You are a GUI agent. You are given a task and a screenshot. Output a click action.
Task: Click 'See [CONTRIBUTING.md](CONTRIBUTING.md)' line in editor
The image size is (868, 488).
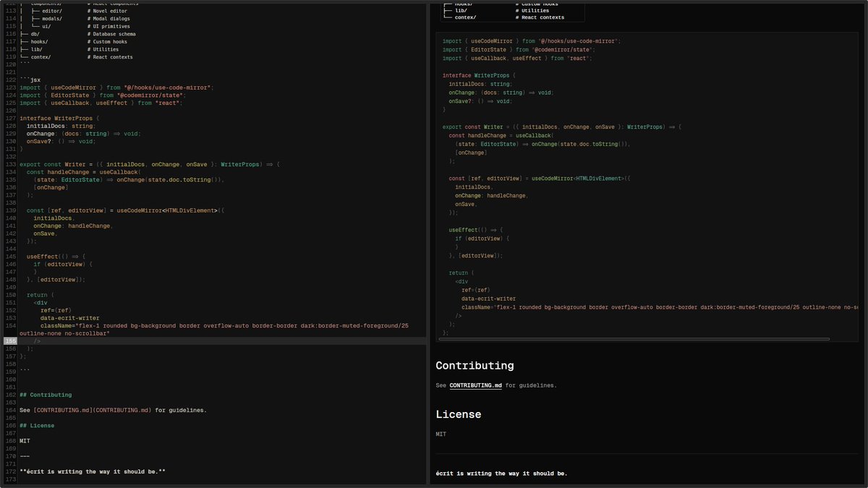(x=113, y=410)
